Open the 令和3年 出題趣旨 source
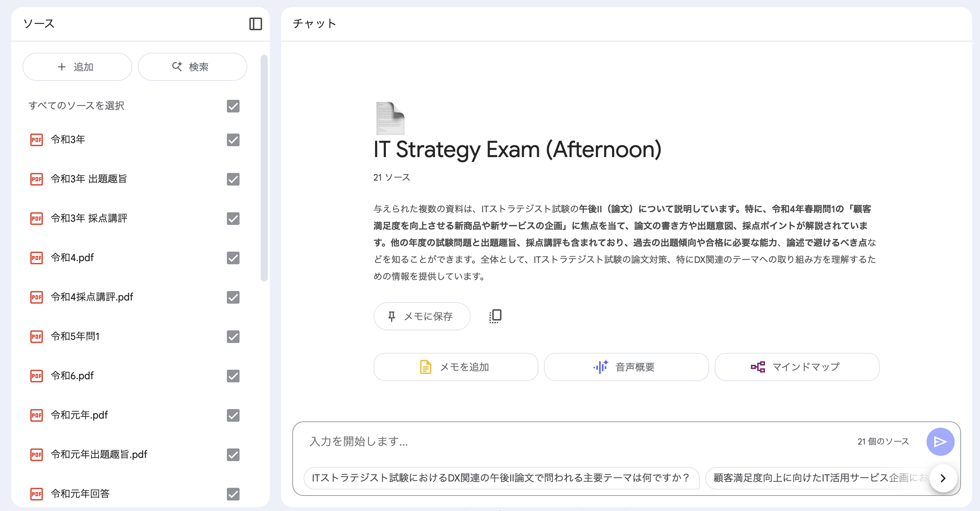The image size is (980, 511). pyautogui.click(x=89, y=179)
